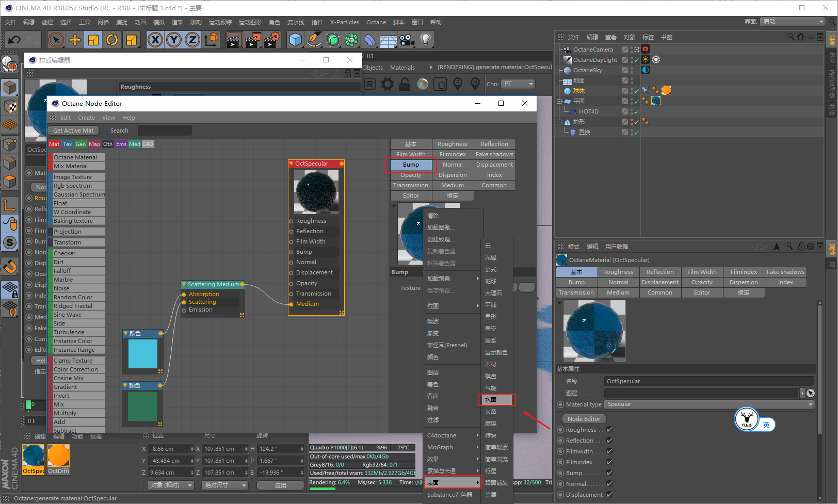
Task: Collapse the 平面 tree node
Action: tap(559, 101)
